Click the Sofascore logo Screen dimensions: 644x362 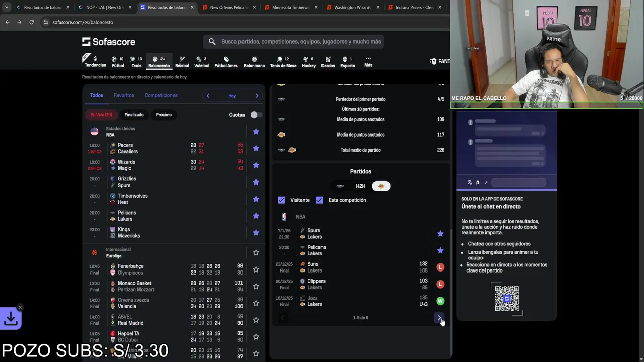tap(109, 42)
